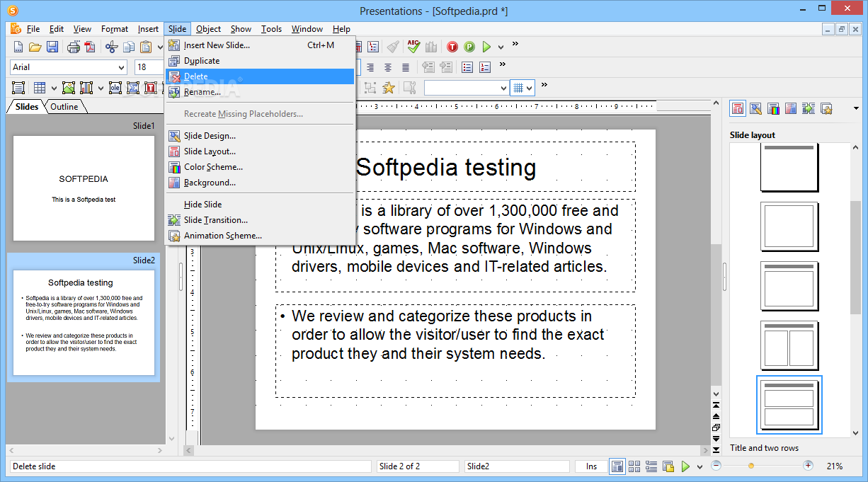
Task: Click the numbered list icon
Action: 485,67
